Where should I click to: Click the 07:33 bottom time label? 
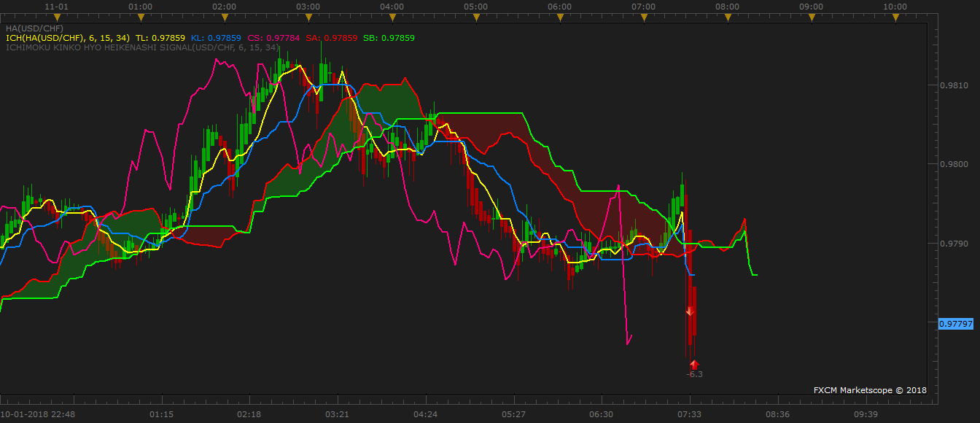pyautogui.click(x=690, y=414)
